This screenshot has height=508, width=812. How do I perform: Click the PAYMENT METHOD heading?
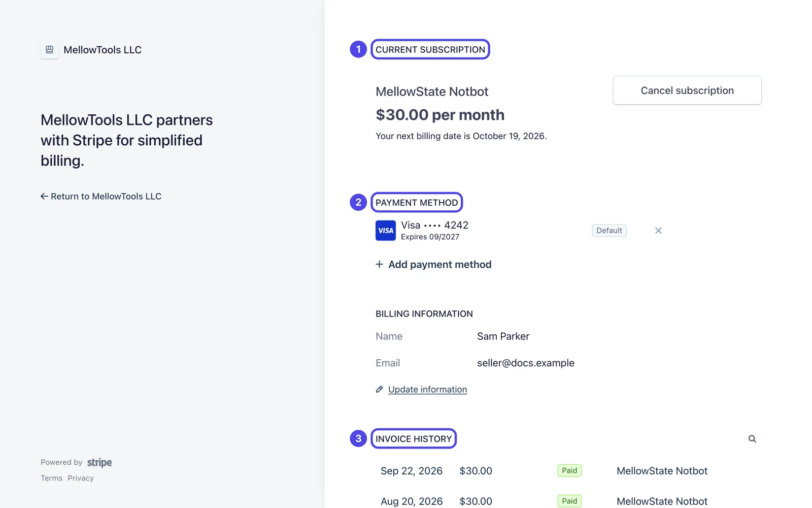coord(417,202)
